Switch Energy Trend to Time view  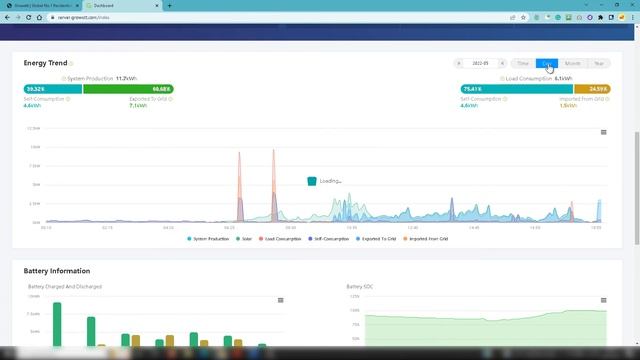(x=523, y=63)
